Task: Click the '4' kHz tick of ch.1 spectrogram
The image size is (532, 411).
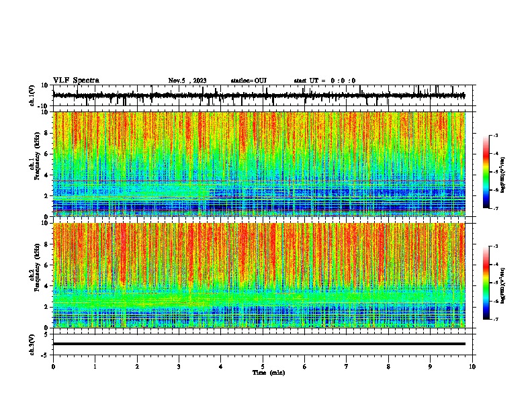Action: pyautogui.click(x=47, y=175)
